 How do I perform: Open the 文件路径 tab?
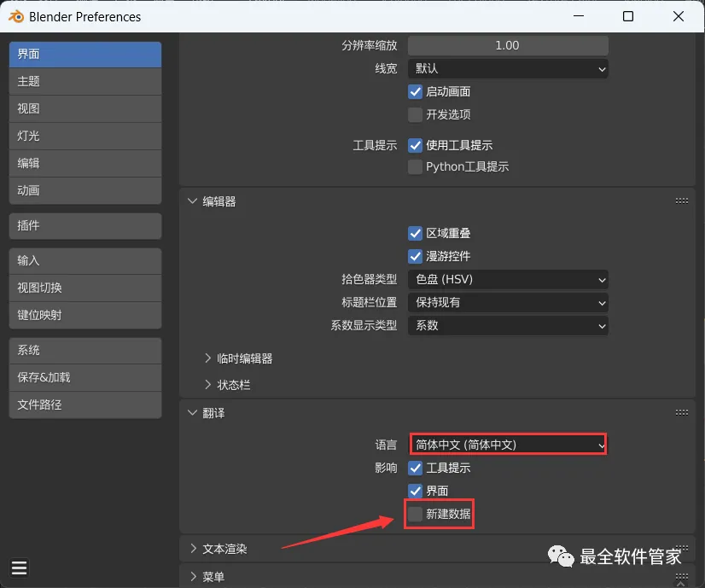[85, 405]
